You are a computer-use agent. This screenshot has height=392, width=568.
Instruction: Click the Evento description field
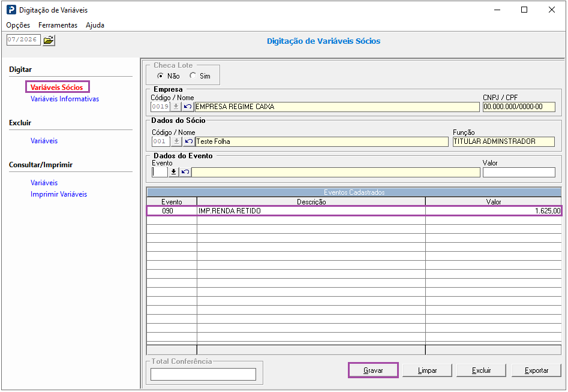click(336, 172)
